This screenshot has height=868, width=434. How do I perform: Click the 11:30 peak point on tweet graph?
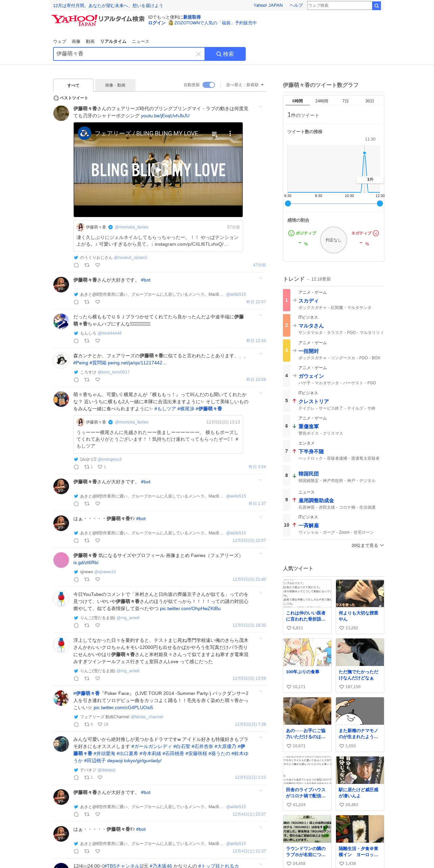point(364,153)
